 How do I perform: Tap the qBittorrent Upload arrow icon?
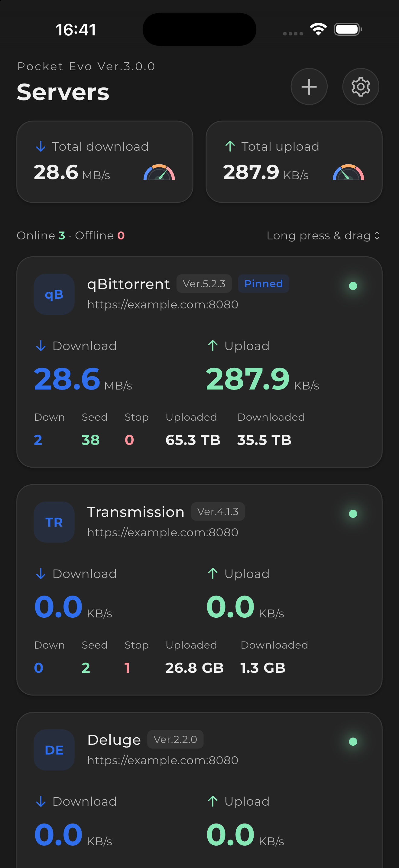(212, 346)
